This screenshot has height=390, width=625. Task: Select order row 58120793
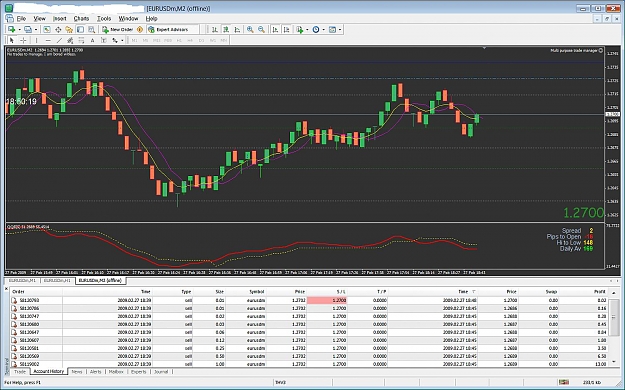309,300
